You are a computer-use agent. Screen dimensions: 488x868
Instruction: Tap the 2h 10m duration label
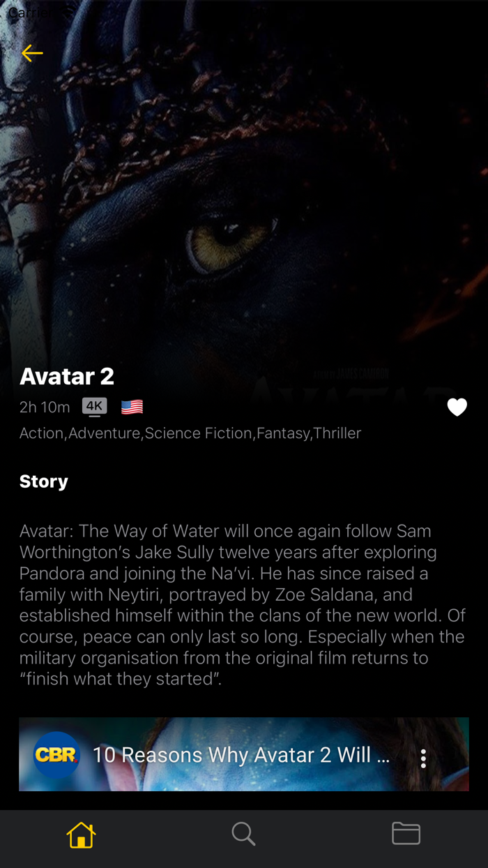point(45,407)
